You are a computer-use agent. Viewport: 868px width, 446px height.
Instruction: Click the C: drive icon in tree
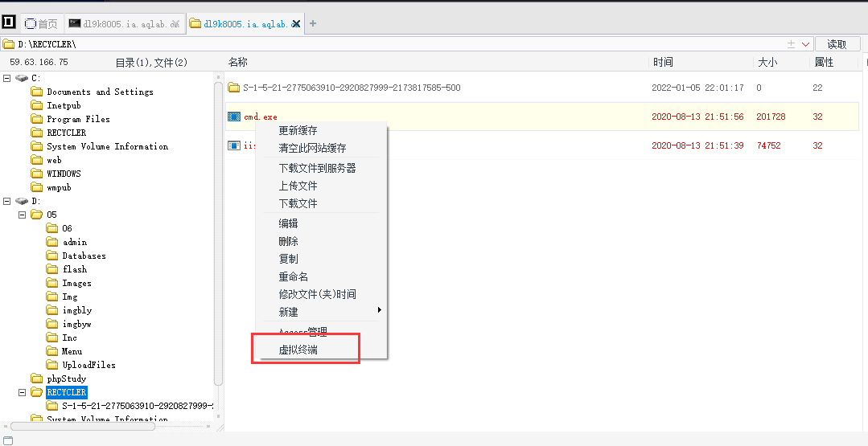tap(22, 78)
